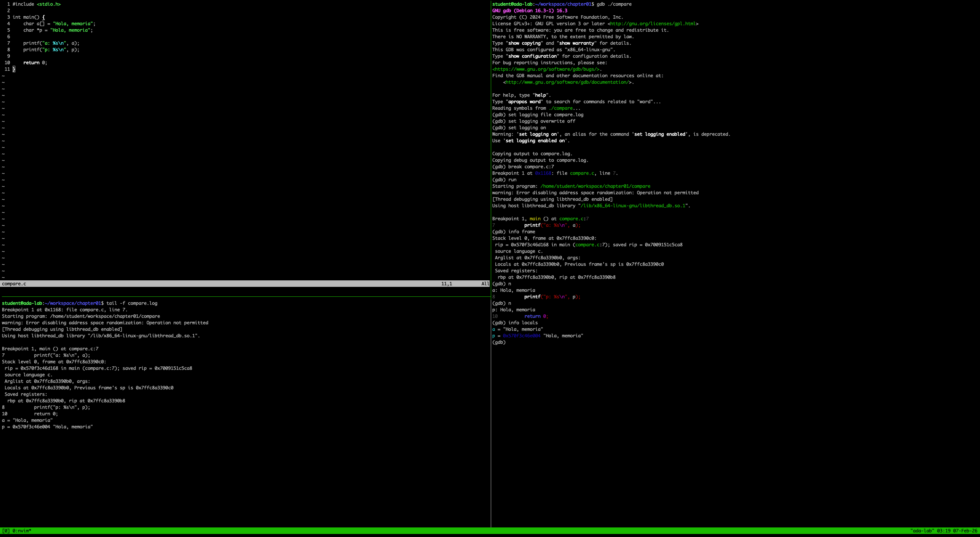
Task: Click the GPL license URL link
Action: tap(653, 24)
